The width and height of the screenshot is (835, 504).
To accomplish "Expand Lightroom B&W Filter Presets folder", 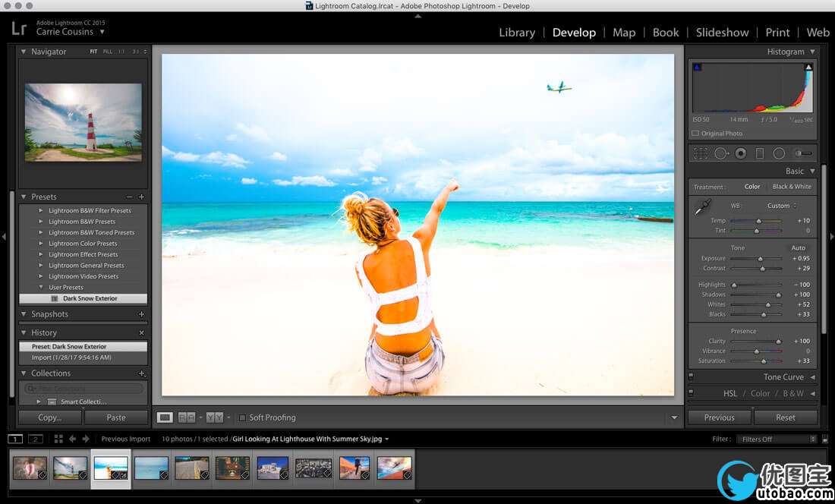I will click(x=40, y=211).
